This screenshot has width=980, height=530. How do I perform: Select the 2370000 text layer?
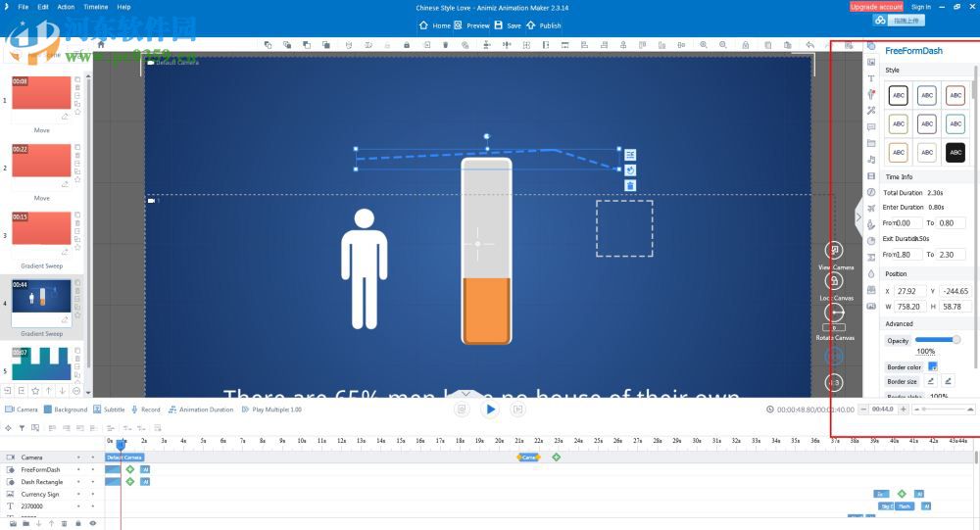[x=32, y=506]
